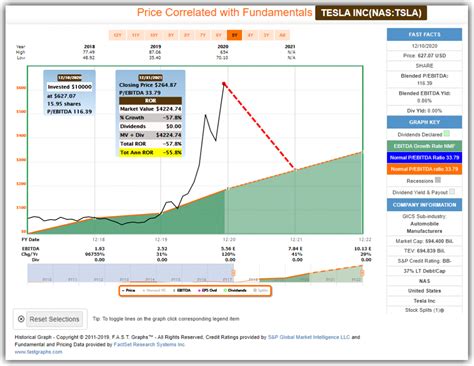This screenshot has width=474, height=366.
Task: Click the yellow Tot Ann ROR row
Action: 151,153
